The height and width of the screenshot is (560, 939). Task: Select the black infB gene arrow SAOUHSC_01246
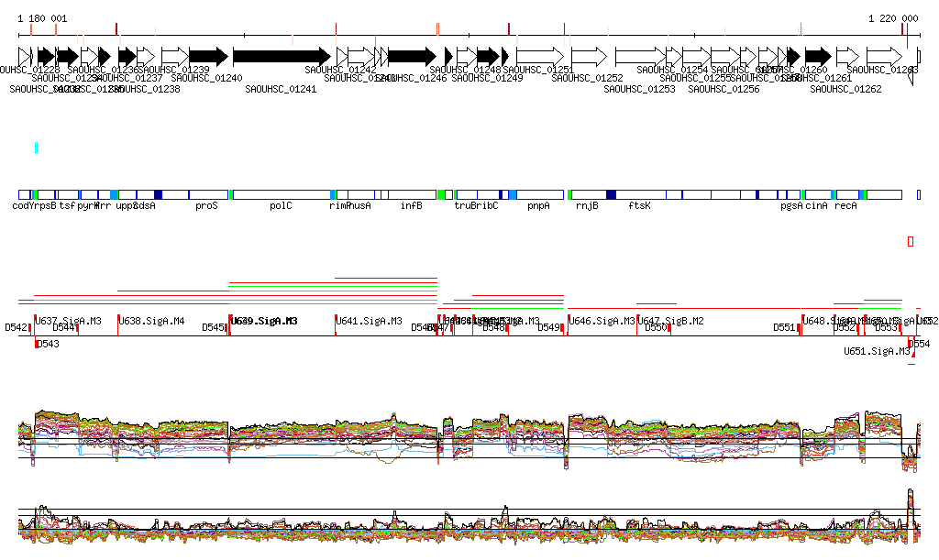[412, 57]
